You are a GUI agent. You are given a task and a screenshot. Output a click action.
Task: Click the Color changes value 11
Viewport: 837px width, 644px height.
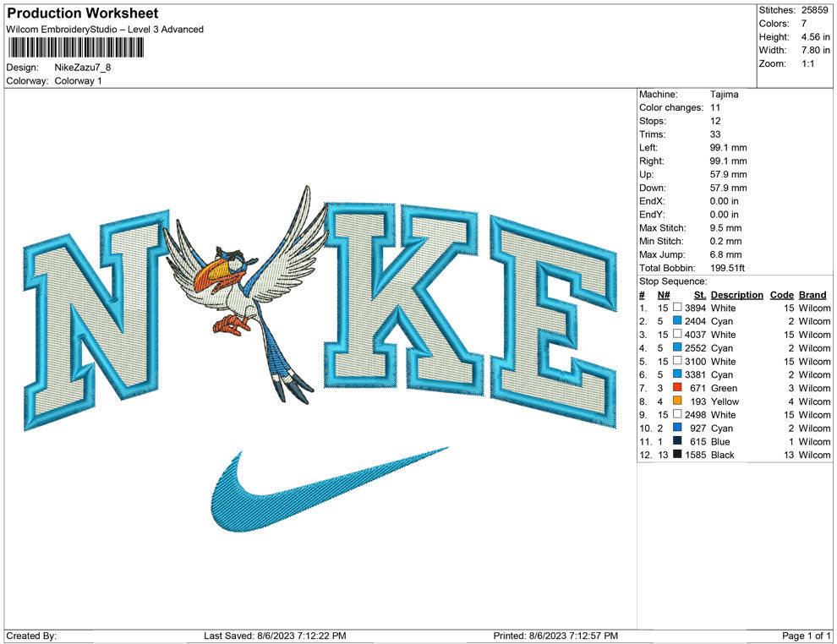pos(714,107)
